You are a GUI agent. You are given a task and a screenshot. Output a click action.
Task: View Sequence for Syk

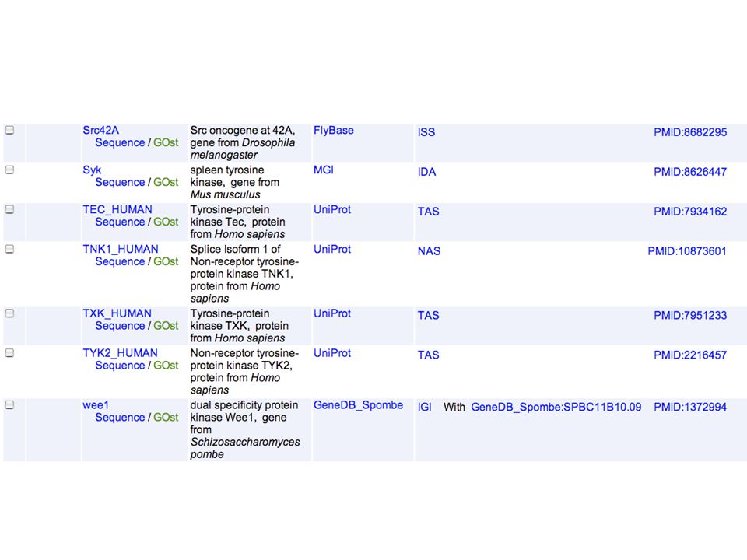[120, 182]
